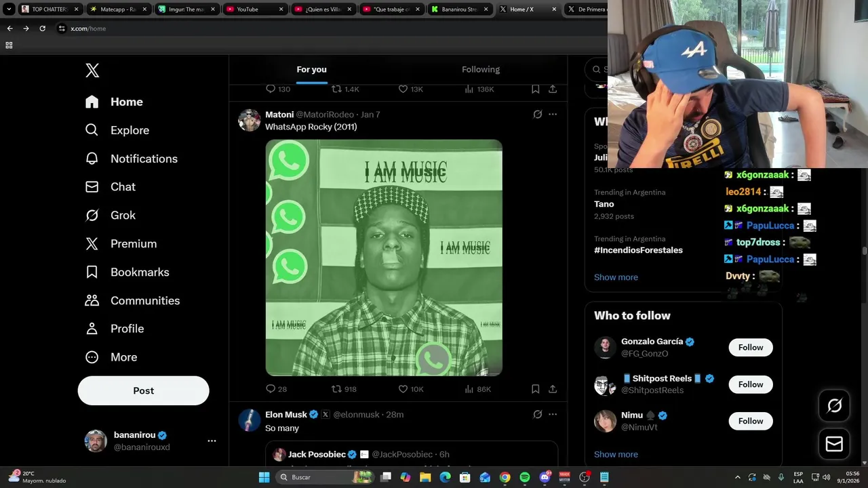Switch to the Following tab
868x488 pixels.
coord(481,69)
